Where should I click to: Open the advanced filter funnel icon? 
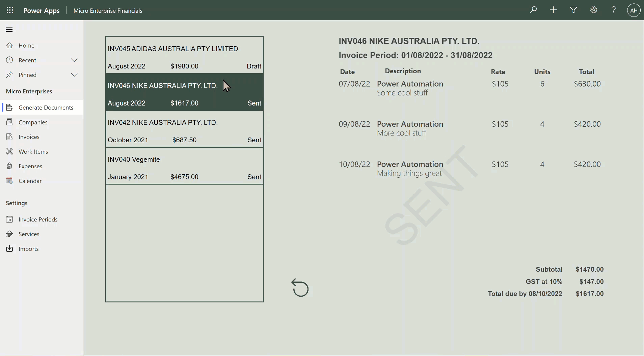click(x=573, y=10)
